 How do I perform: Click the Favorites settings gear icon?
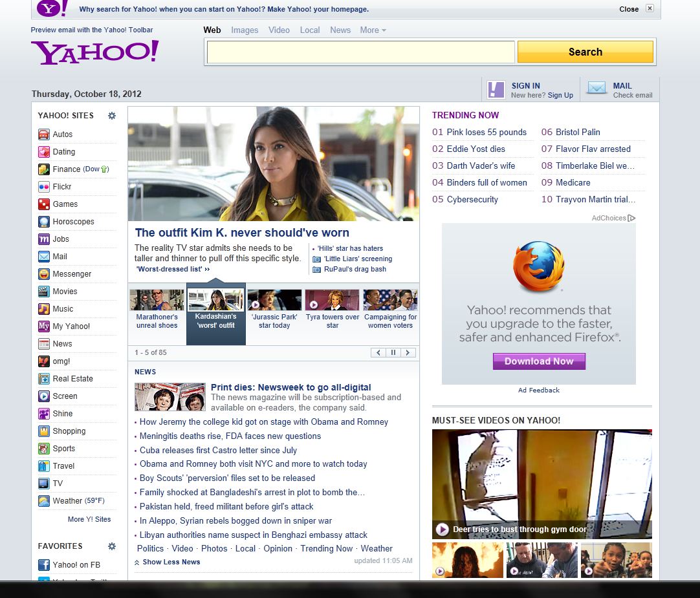[x=112, y=546]
